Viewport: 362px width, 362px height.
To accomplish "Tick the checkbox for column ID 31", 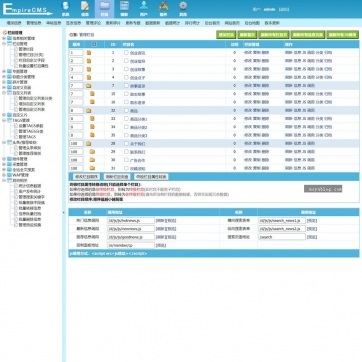I will click(126, 168).
